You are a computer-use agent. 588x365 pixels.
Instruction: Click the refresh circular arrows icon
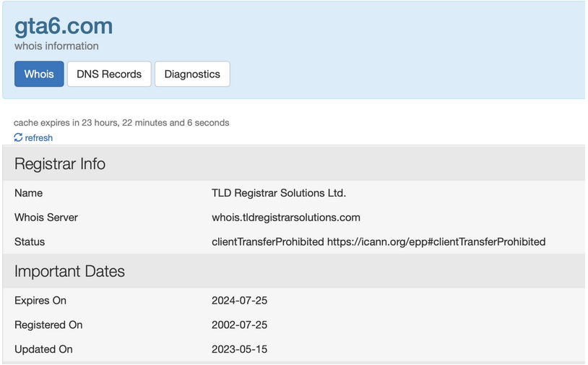[x=18, y=137]
